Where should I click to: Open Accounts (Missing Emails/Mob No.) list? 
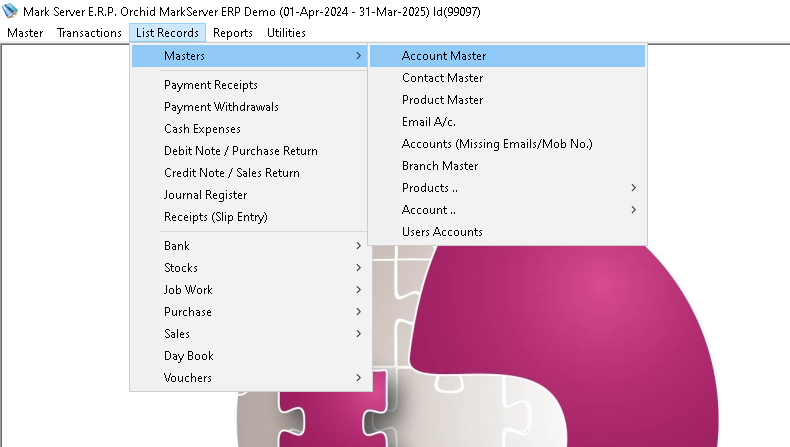point(507,144)
